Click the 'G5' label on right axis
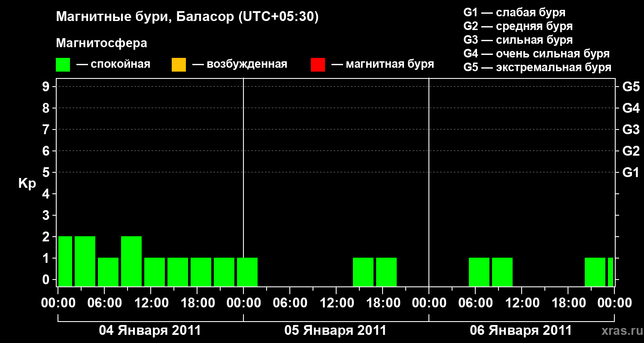644x343 pixels. click(x=631, y=87)
